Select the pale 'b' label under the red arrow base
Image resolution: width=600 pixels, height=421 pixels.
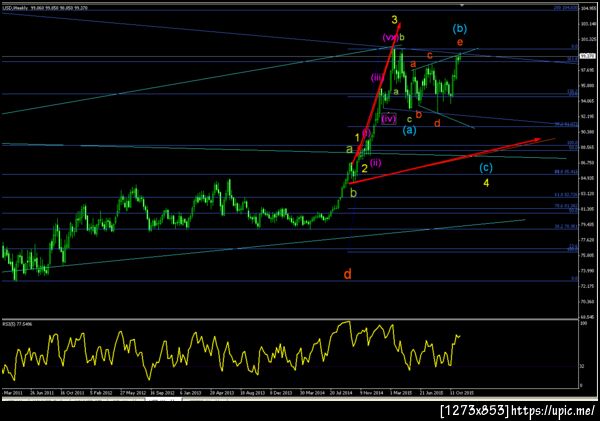(x=353, y=193)
